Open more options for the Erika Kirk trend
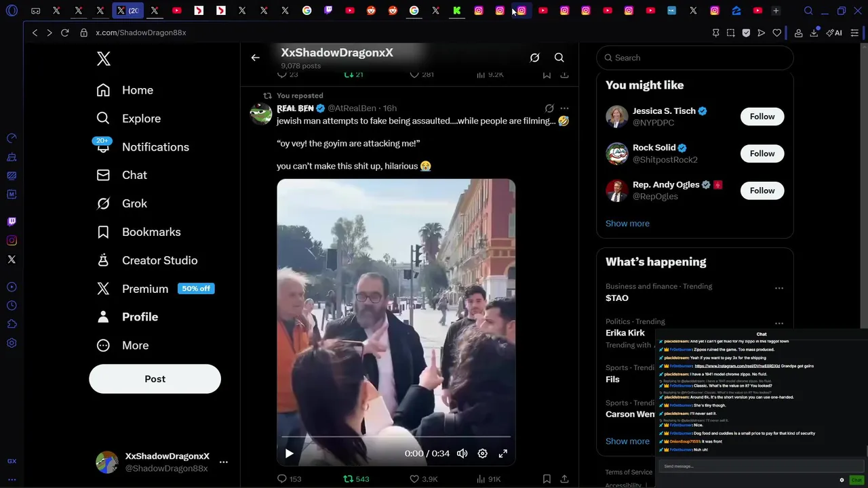This screenshot has width=868, height=488. [779, 323]
